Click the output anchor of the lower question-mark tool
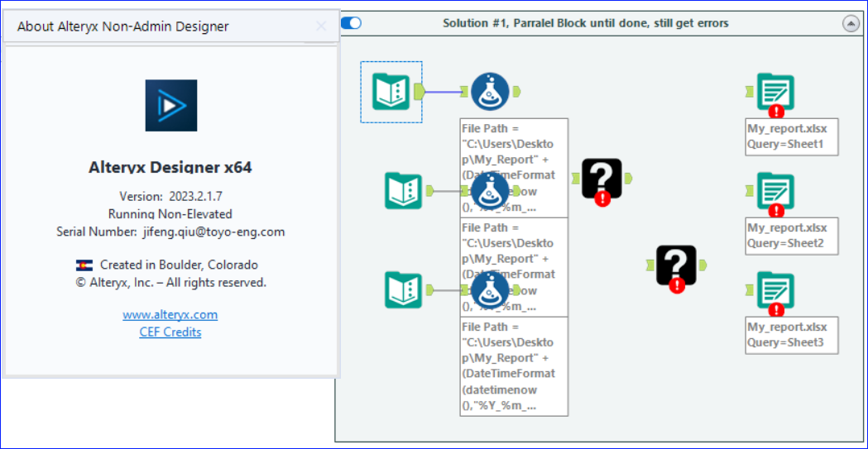 click(x=703, y=265)
